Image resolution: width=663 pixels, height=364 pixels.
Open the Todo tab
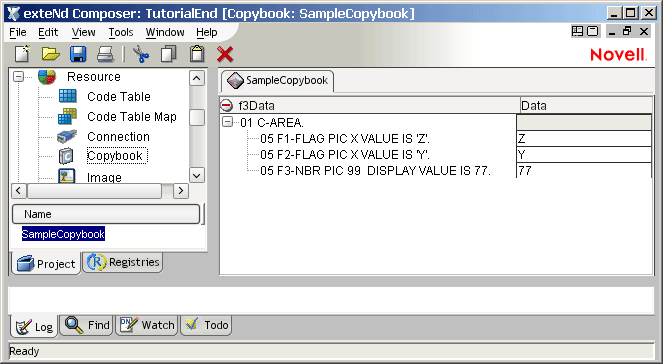[206, 325]
